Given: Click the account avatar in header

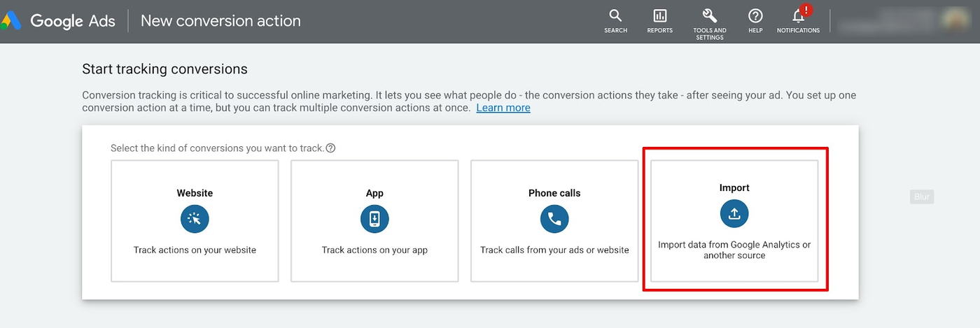Looking at the screenshot, I should click(x=955, y=20).
